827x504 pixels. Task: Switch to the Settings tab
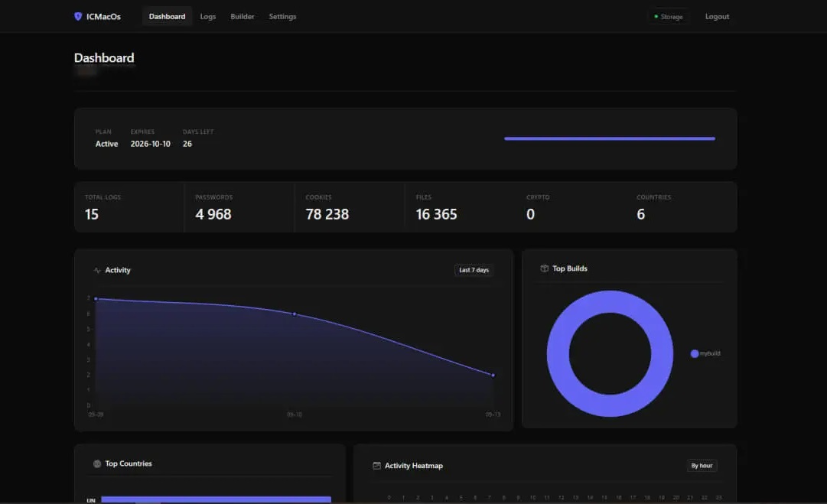point(283,16)
